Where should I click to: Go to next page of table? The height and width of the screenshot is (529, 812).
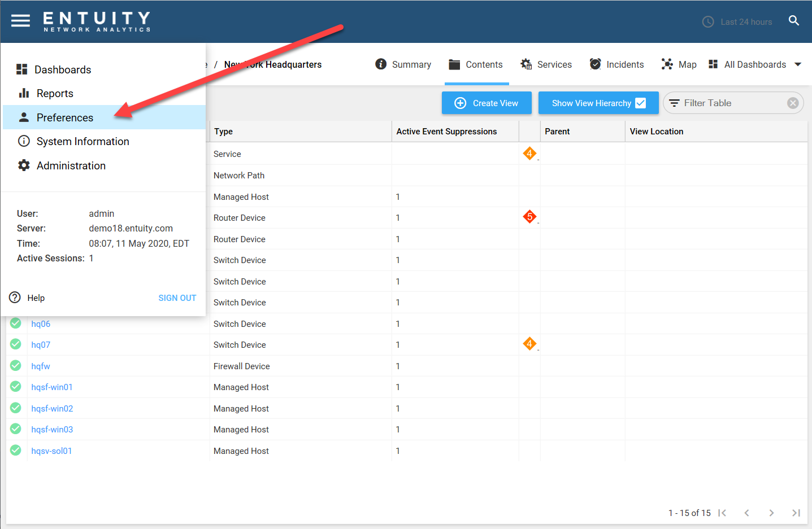tap(771, 513)
